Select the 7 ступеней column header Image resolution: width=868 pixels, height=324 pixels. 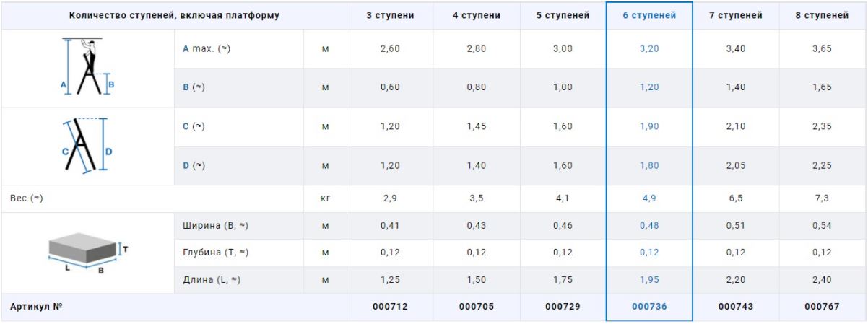735,15
